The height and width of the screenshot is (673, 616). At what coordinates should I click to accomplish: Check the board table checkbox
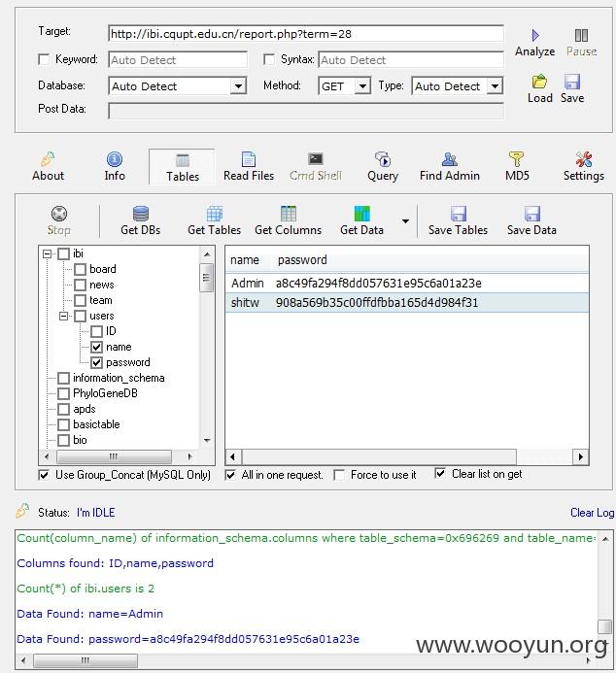pyautogui.click(x=80, y=270)
